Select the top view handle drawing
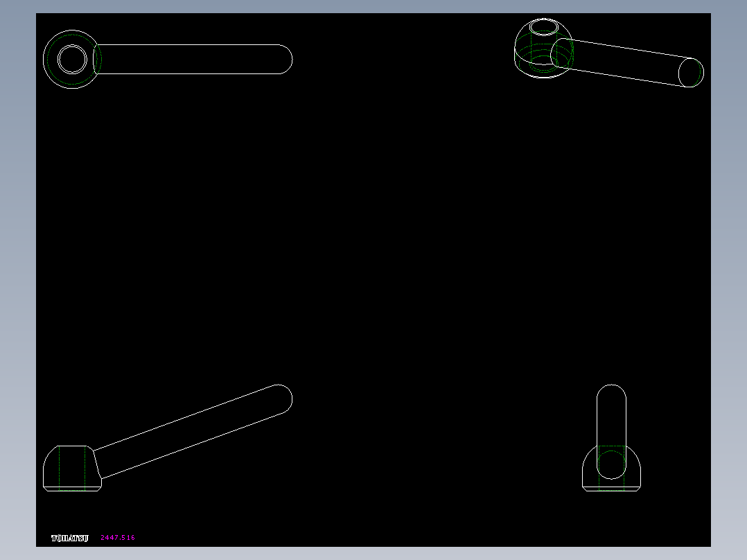This screenshot has width=747, height=560. (x=168, y=59)
